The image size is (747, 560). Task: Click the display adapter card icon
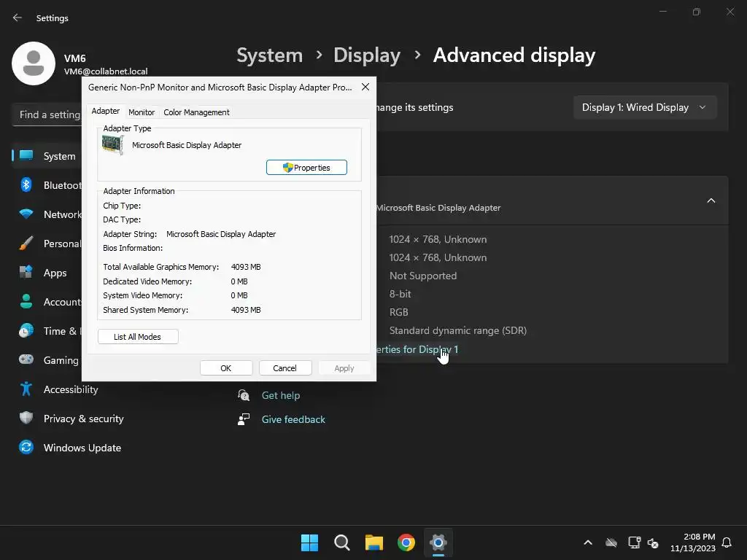(x=113, y=145)
